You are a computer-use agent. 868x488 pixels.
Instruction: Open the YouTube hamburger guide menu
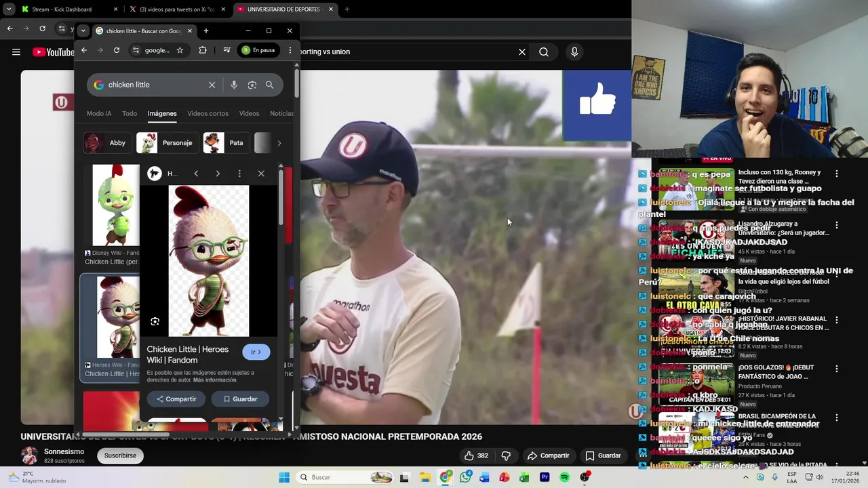point(16,52)
